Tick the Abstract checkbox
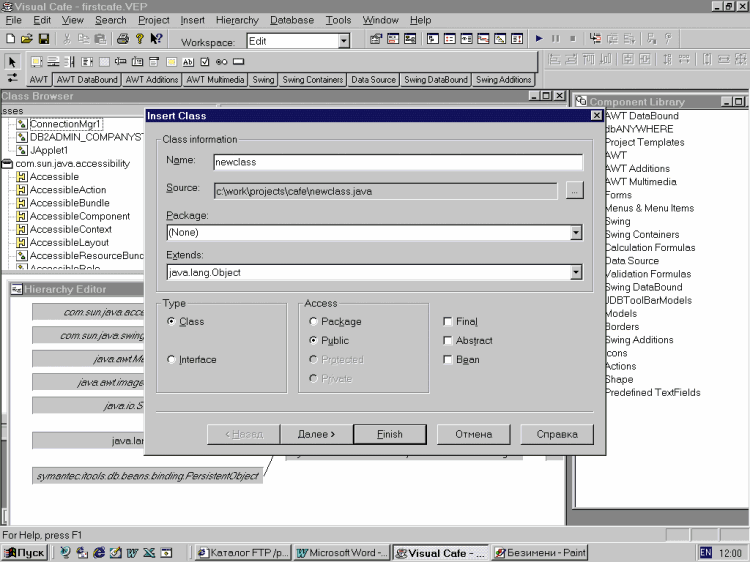 pos(448,341)
